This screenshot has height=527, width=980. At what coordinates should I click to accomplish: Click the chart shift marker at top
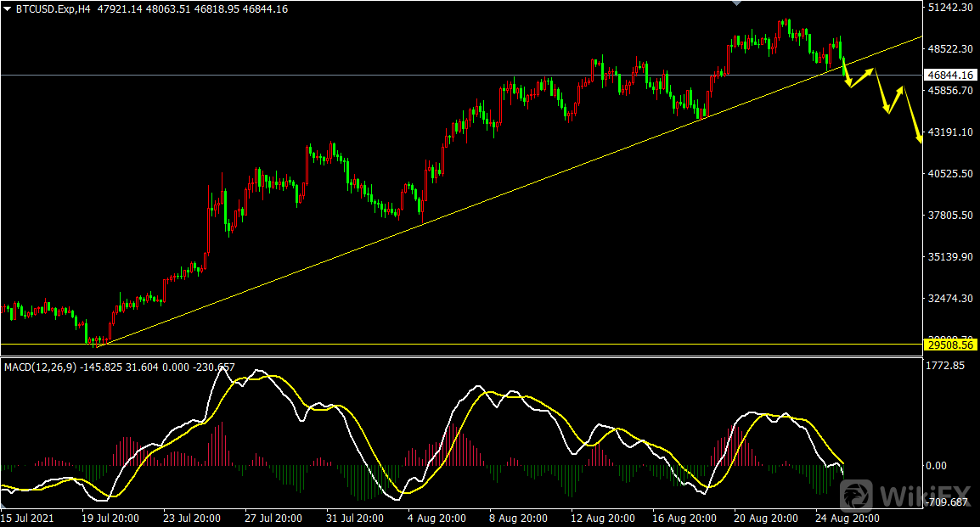[736, 3]
